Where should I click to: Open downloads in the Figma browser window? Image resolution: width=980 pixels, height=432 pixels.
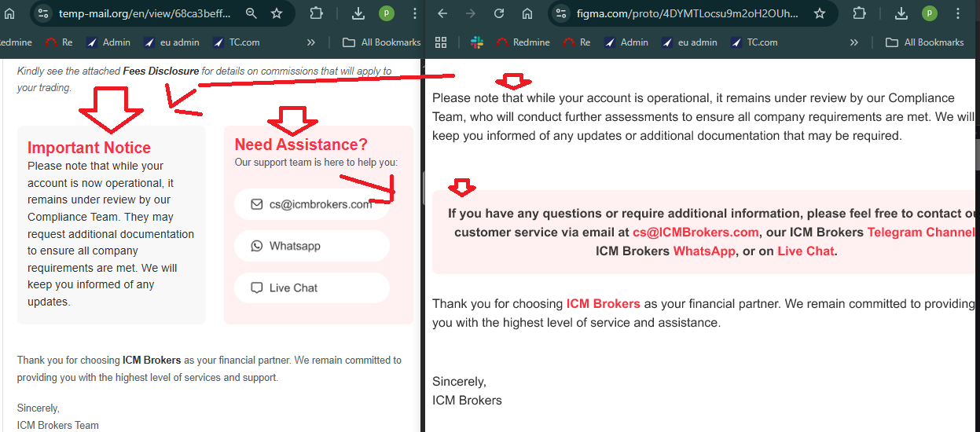click(901, 13)
